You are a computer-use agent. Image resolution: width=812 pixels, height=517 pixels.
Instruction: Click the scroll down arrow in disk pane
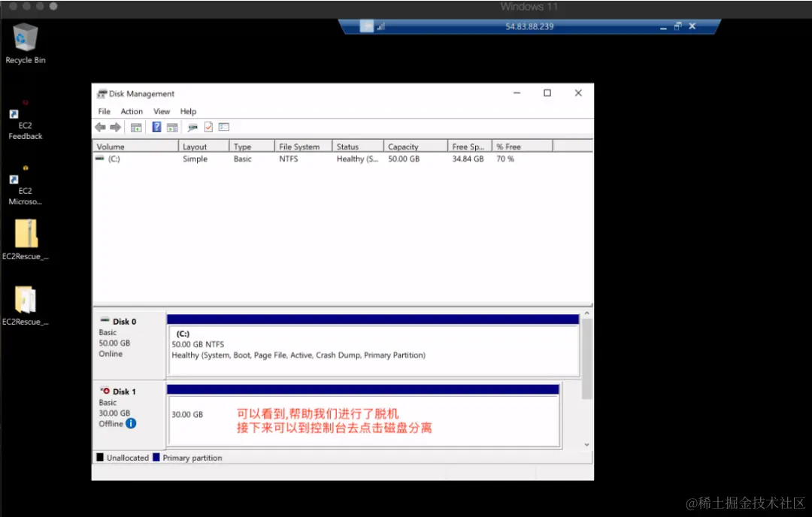(586, 445)
